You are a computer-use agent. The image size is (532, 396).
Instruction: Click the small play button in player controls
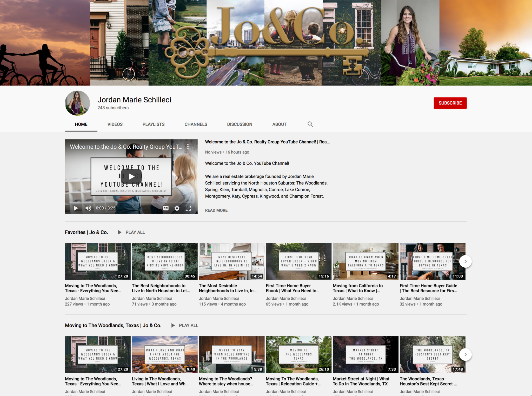tap(76, 208)
